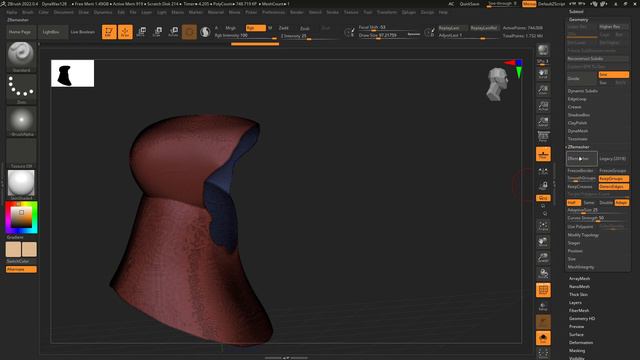Viewport: 640px width, 360px height.
Task: Toggle the Floor grid icon
Action: click(x=543, y=154)
